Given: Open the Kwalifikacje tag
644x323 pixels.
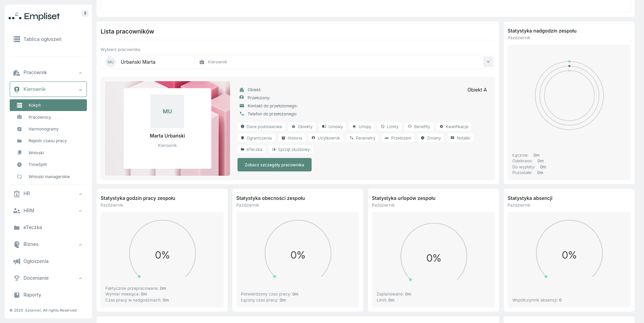Looking at the screenshot, I should (x=454, y=127).
